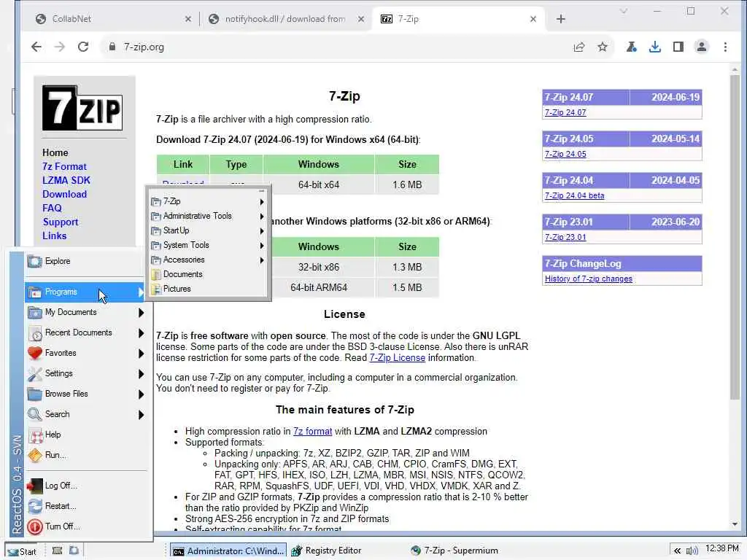Click the Help icon in Start menu

pos(35,435)
